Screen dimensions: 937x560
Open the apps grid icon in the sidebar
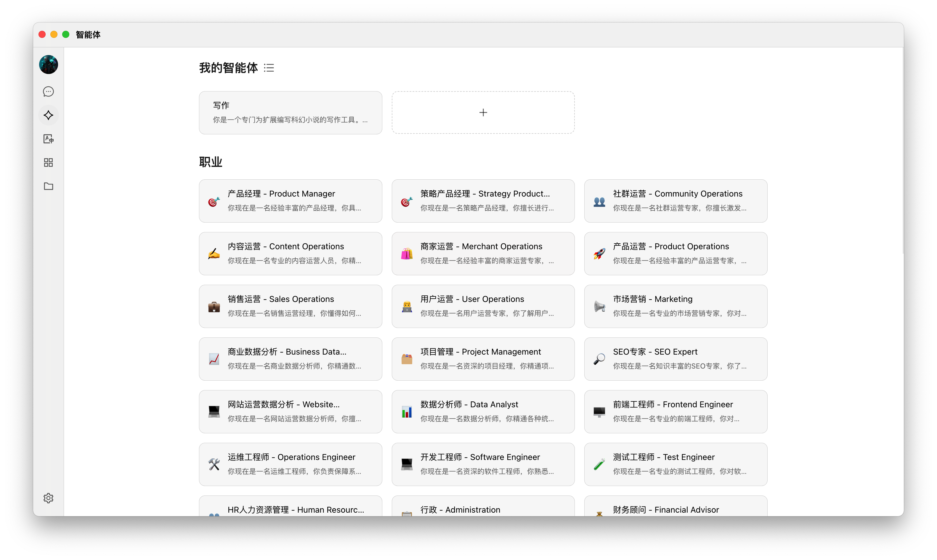point(48,162)
